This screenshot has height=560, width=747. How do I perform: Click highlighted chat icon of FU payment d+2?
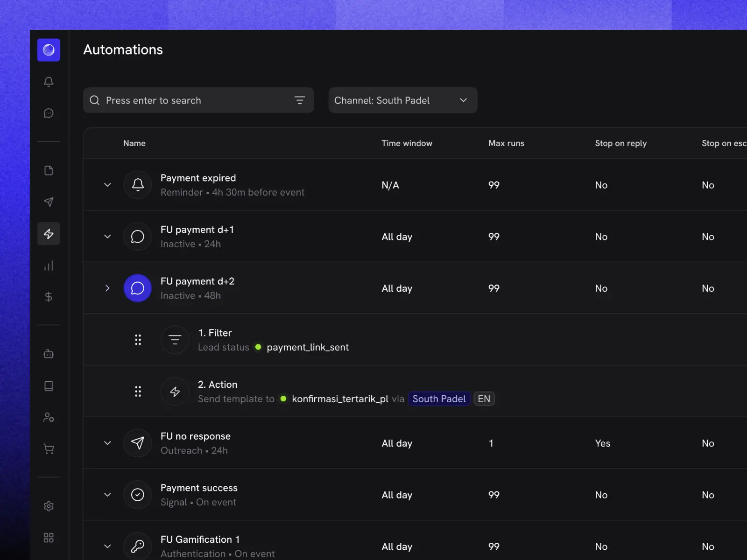click(x=138, y=288)
